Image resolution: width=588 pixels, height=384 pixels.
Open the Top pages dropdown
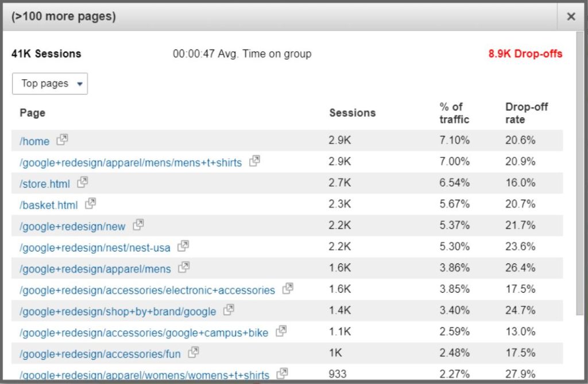pos(49,83)
